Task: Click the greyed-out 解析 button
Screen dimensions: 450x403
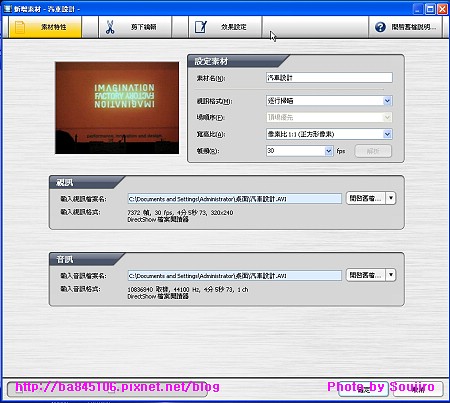Action: (373, 151)
